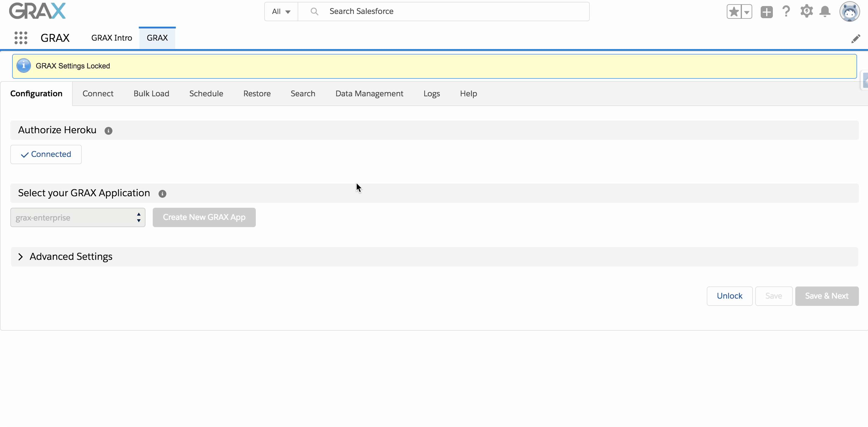868x427 pixels.
Task: Click the Favorites star icon
Action: (x=734, y=12)
